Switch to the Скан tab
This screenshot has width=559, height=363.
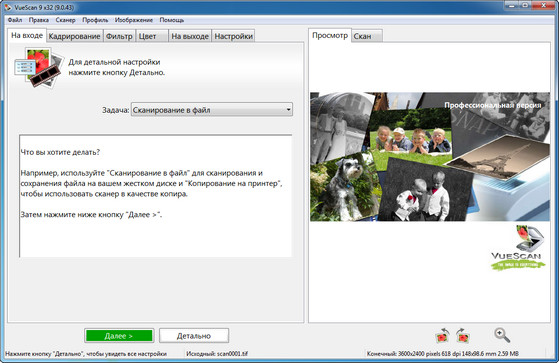[367, 36]
